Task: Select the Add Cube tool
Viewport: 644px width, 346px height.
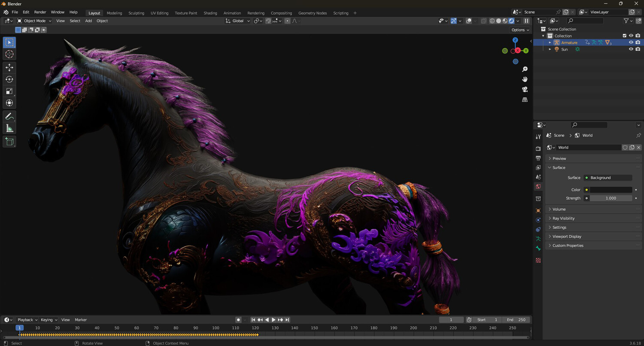Action: 9,142
